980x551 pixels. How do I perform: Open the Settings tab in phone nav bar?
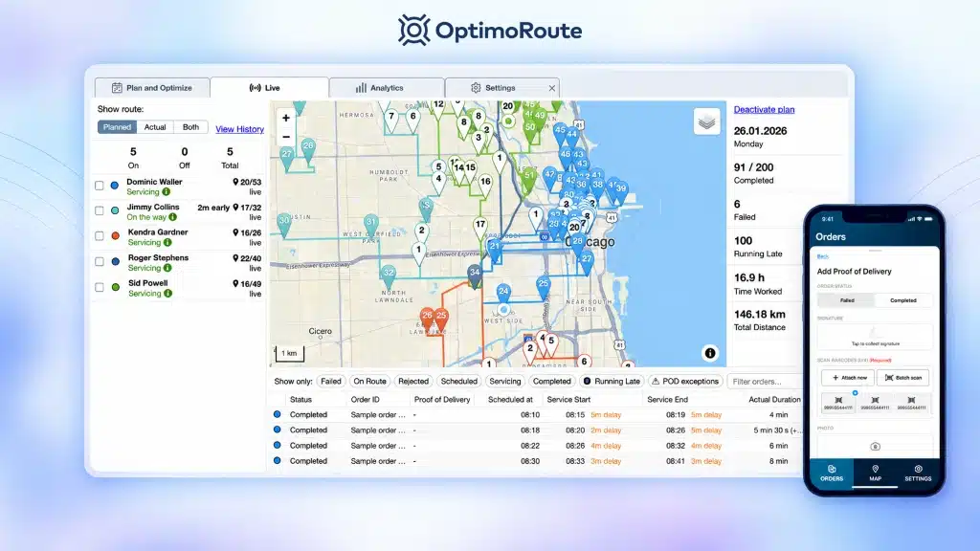point(918,473)
